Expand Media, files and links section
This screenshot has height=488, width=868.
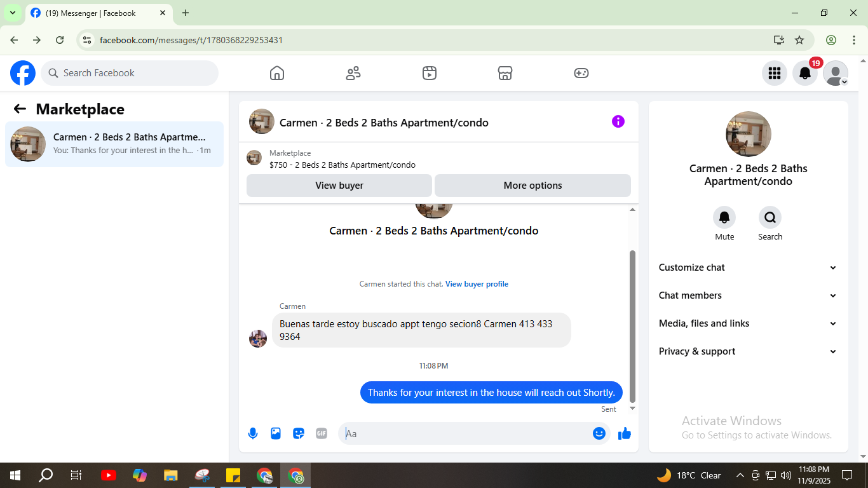(x=748, y=323)
